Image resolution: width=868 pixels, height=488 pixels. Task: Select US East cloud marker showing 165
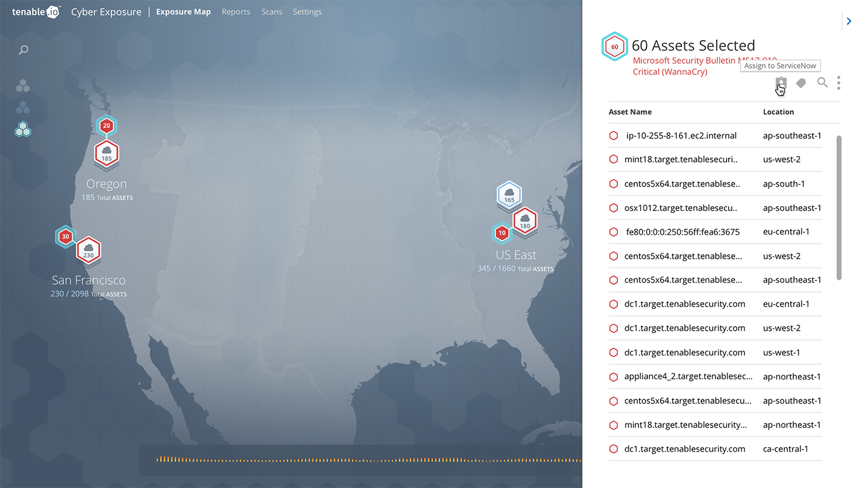[509, 195]
